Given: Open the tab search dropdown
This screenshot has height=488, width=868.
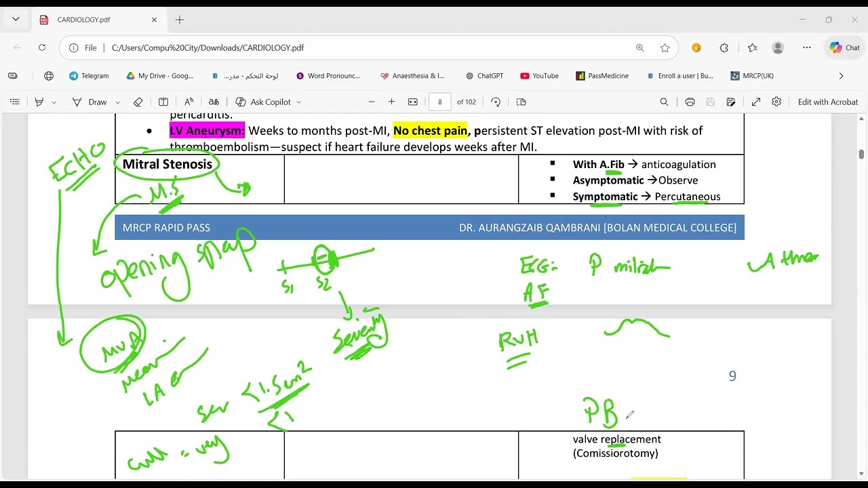Looking at the screenshot, I should [16, 20].
